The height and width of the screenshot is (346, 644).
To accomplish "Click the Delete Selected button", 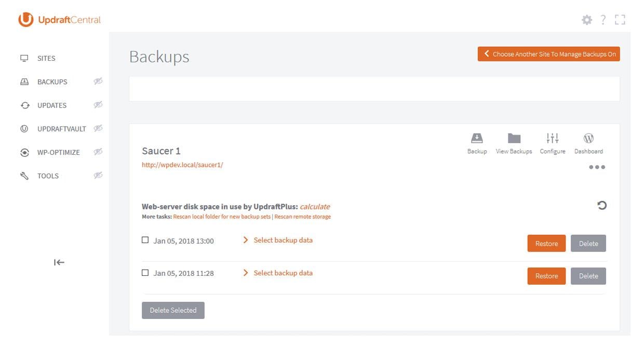I will 173,310.
